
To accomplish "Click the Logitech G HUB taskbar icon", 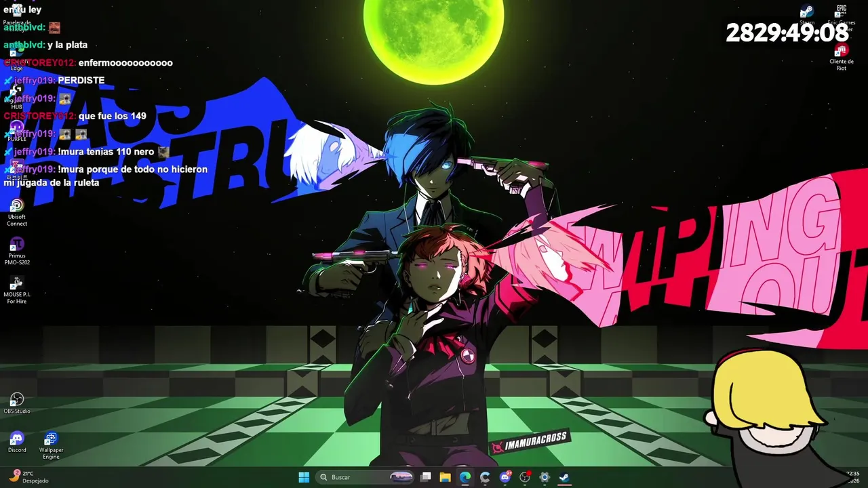I will coord(485,477).
